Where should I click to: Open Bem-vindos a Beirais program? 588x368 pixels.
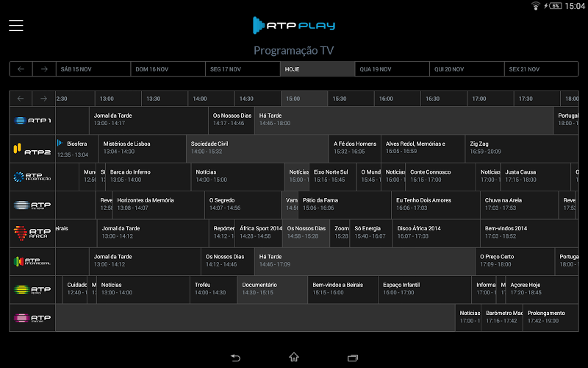pyautogui.click(x=343, y=289)
